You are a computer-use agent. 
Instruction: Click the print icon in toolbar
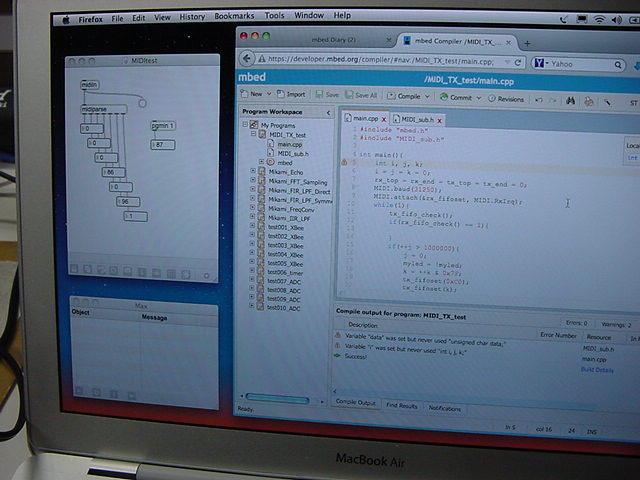click(x=589, y=101)
